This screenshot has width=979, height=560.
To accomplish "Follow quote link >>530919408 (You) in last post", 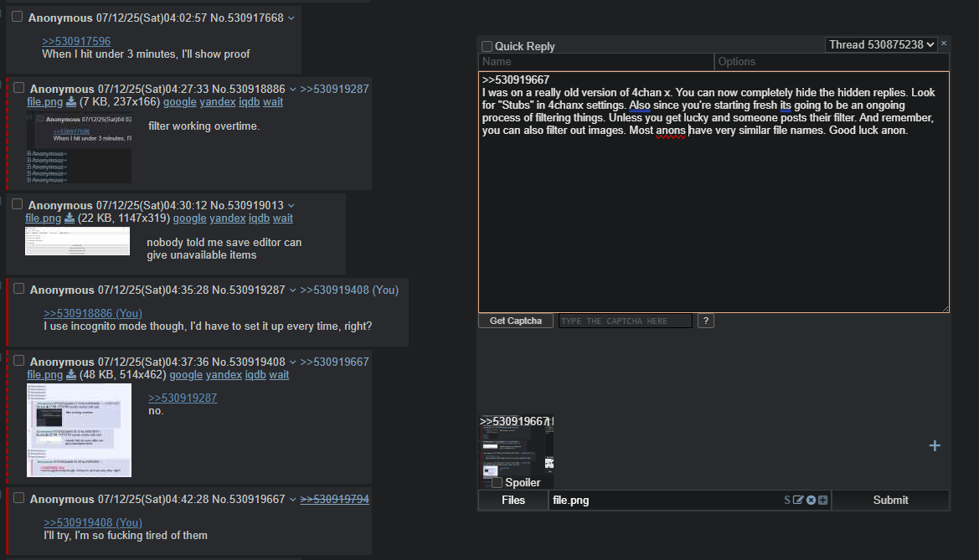I will click(x=93, y=522).
